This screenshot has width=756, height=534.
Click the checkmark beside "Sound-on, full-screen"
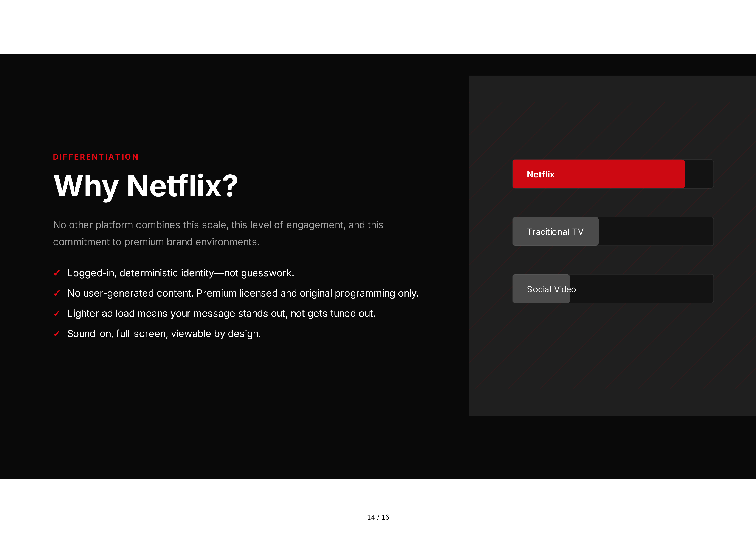tap(57, 334)
